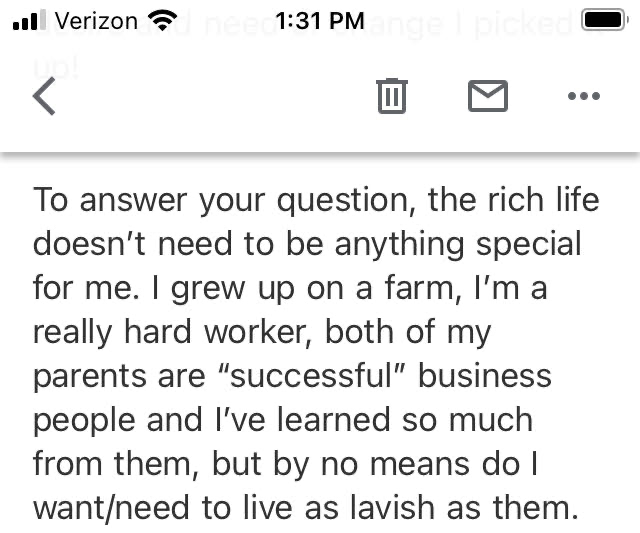Screen dimensions: 640x533
Task: Tap the cellular signal bars indicator
Action: click(x=29, y=20)
